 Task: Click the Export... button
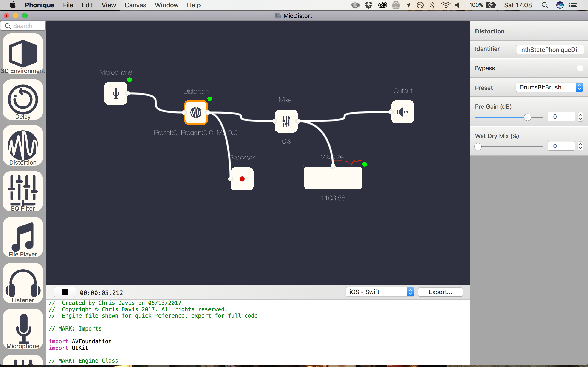(x=440, y=292)
